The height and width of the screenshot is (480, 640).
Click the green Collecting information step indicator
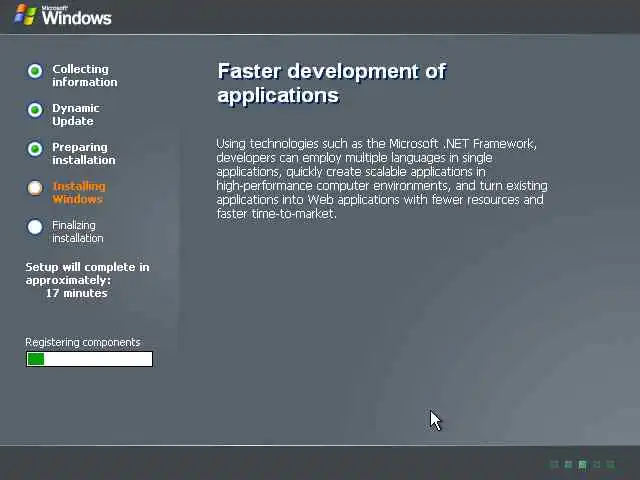(x=35, y=71)
